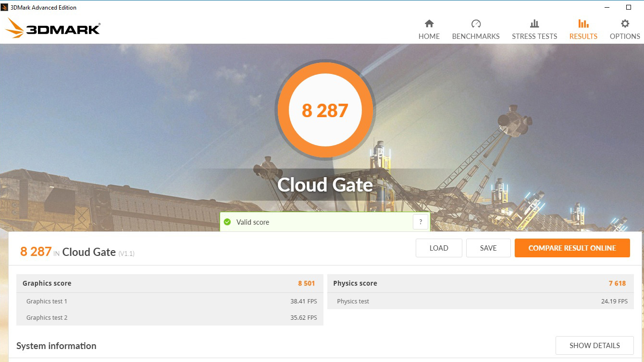Select the Graphics test 2 row

click(x=170, y=317)
